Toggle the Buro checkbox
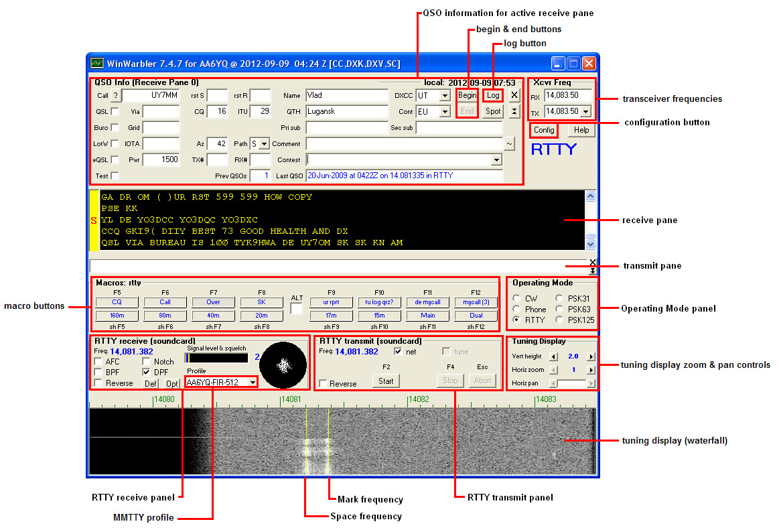The height and width of the screenshot is (532, 779). coord(115,128)
